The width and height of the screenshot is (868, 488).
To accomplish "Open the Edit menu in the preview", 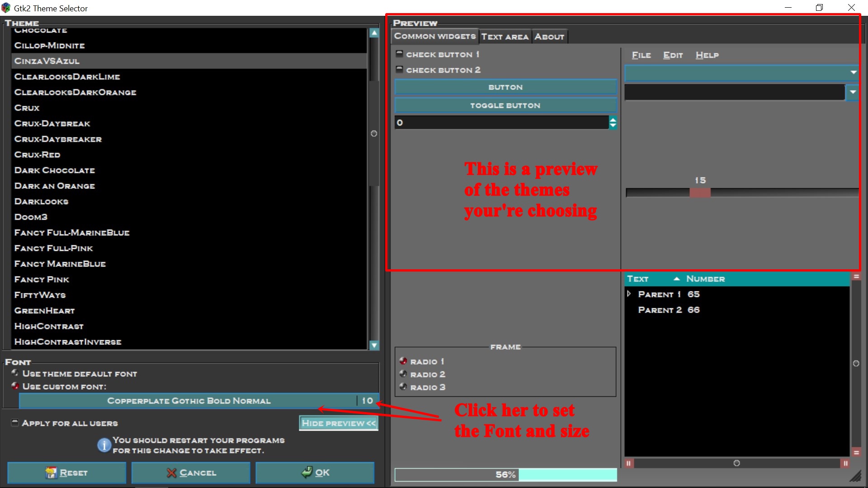I will [672, 55].
